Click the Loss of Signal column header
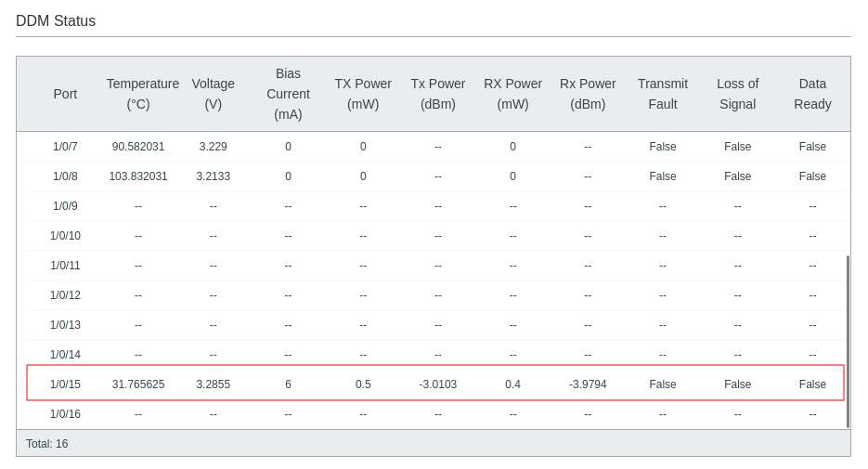The image size is (868, 469). (x=737, y=94)
